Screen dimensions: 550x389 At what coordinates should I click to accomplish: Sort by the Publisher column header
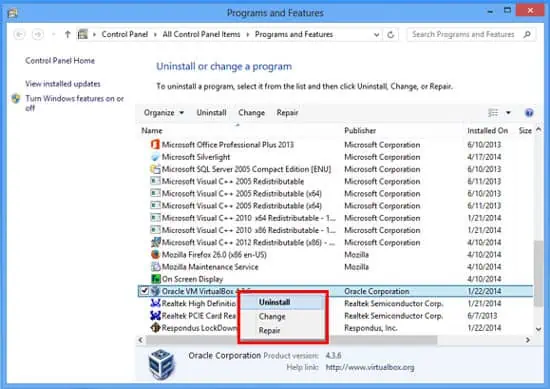click(x=360, y=131)
